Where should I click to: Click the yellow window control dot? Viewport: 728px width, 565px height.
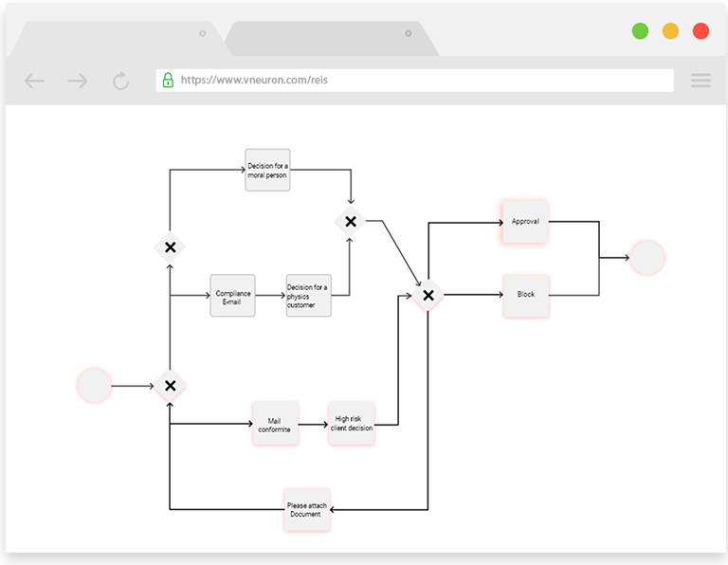670,31
